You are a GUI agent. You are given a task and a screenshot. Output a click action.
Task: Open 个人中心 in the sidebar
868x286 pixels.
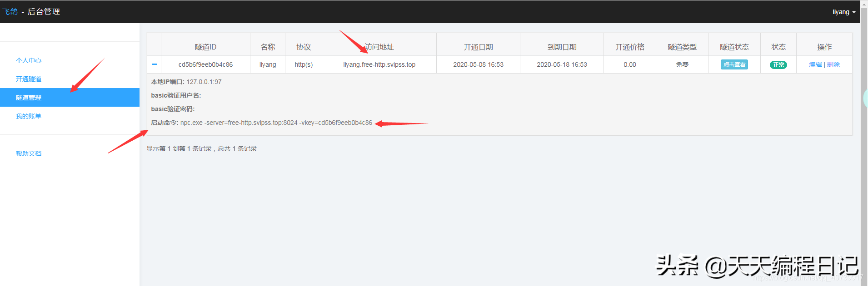(x=29, y=60)
